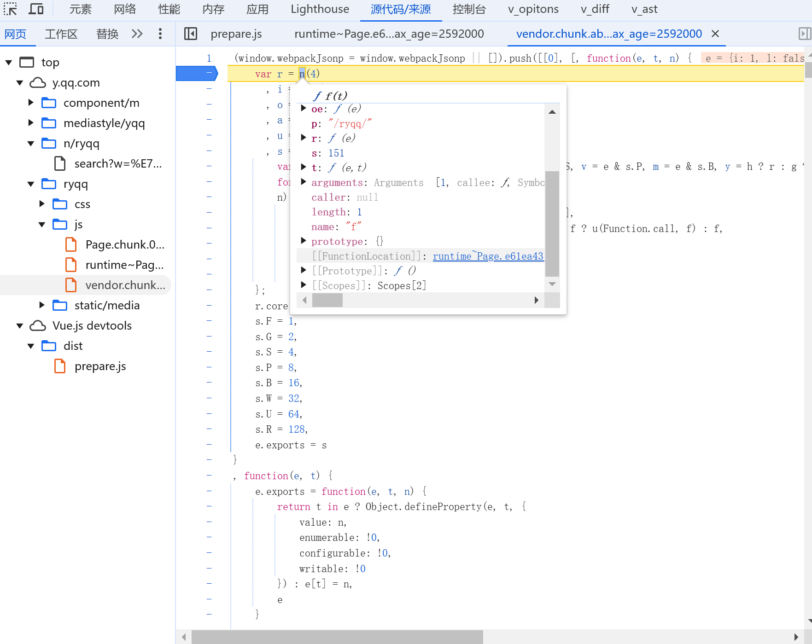The height and width of the screenshot is (644, 812).
Task: Switch to the Lighthouse panel tab
Action: [320, 9]
